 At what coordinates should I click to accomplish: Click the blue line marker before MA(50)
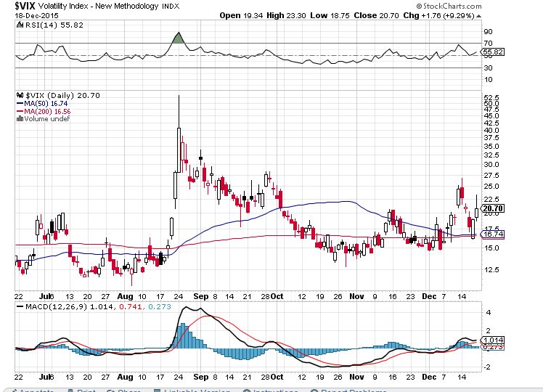click(x=20, y=104)
